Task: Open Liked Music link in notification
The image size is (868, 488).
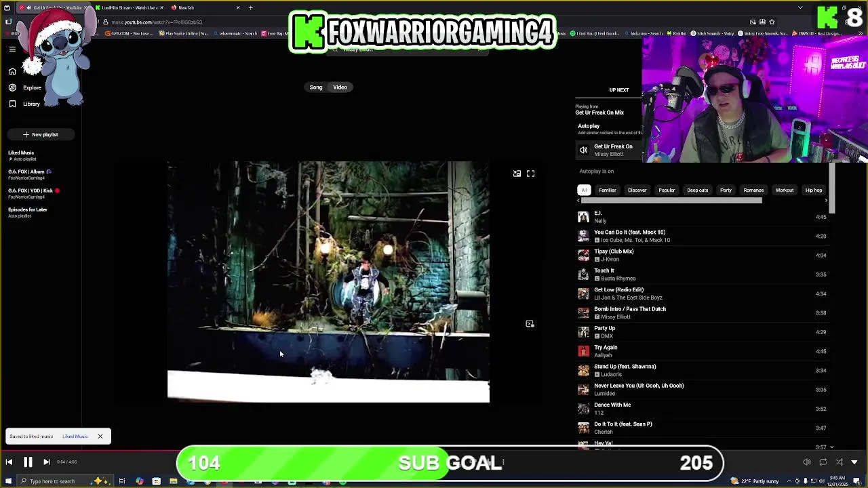Action: [x=75, y=436]
